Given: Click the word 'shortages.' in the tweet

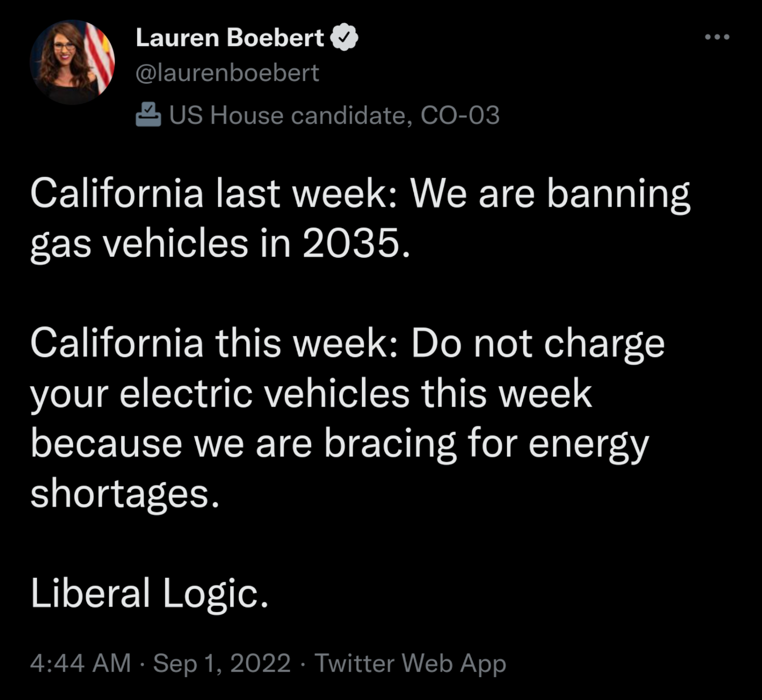Looking at the screenshot, I should tap(124, 493).
